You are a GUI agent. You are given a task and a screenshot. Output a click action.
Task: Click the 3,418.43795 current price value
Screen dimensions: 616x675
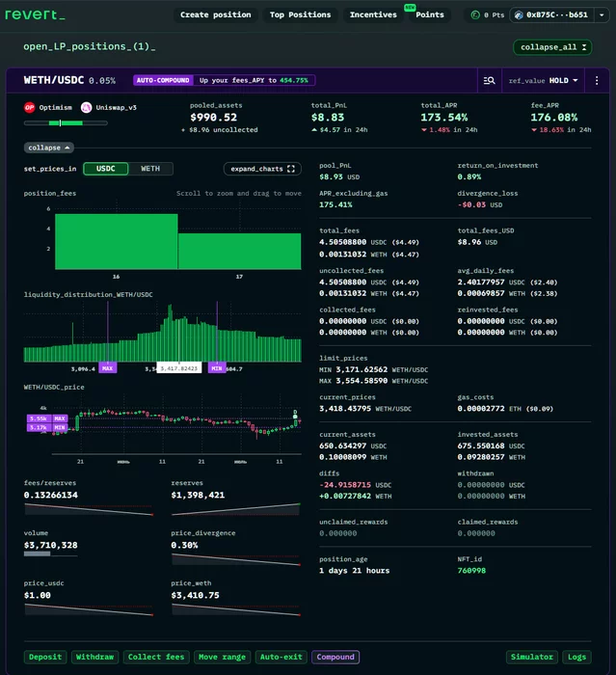[345, 408]
